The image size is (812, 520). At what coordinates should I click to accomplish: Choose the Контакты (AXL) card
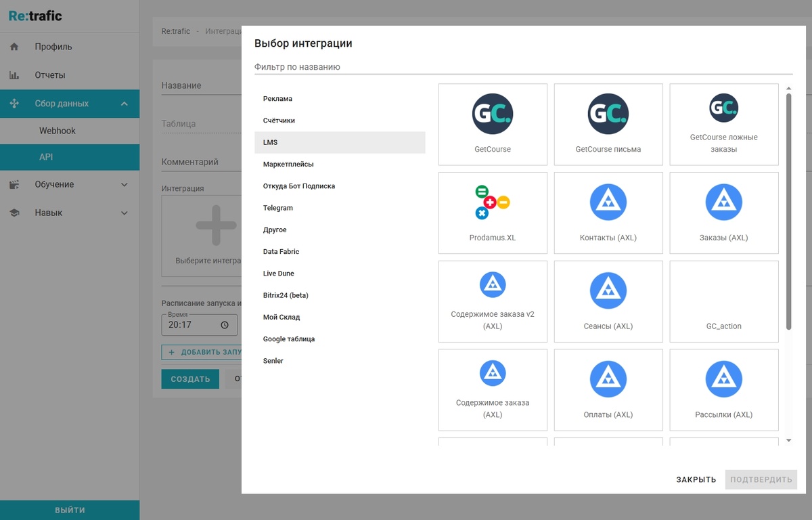coord(608,213)
